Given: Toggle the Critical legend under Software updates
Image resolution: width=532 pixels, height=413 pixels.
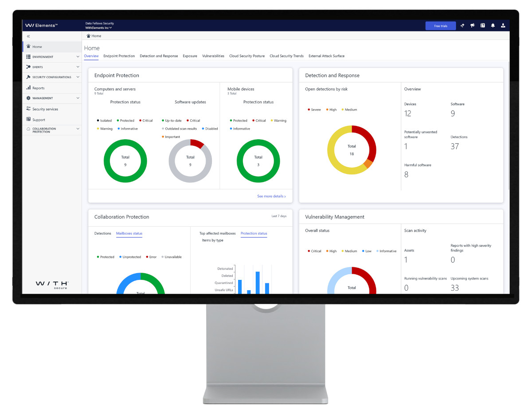Looking at the screenshot, I should (x=193, y=121).
